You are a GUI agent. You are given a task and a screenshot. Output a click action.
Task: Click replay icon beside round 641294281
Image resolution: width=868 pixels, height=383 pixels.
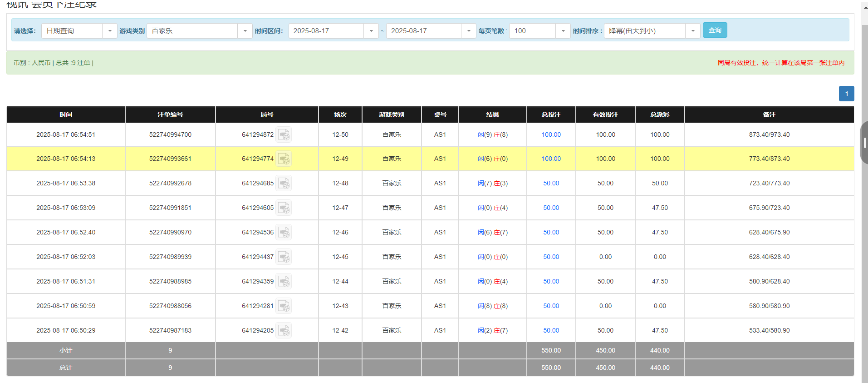tap(284, 306)
